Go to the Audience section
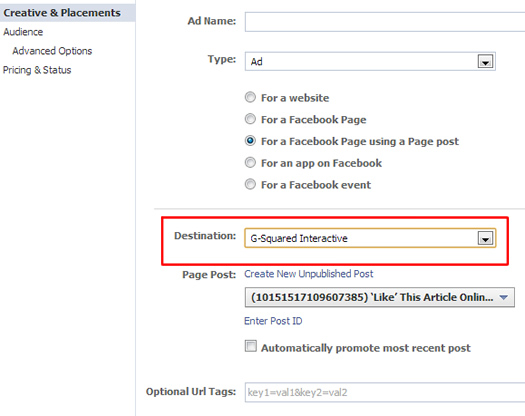 [x=23, y=32]
